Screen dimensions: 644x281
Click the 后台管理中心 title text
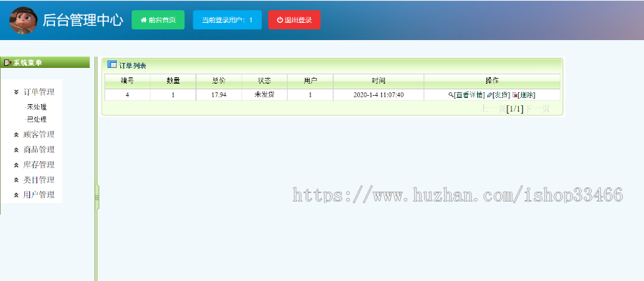click(82, 20)
